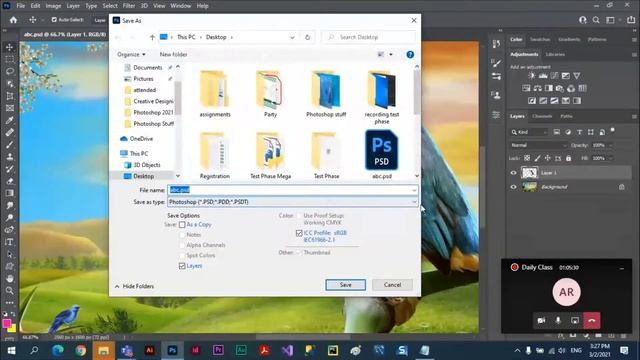Screen dimensions: 640x360
Task: Click the foreground color swatch
Action: point(7,324)
